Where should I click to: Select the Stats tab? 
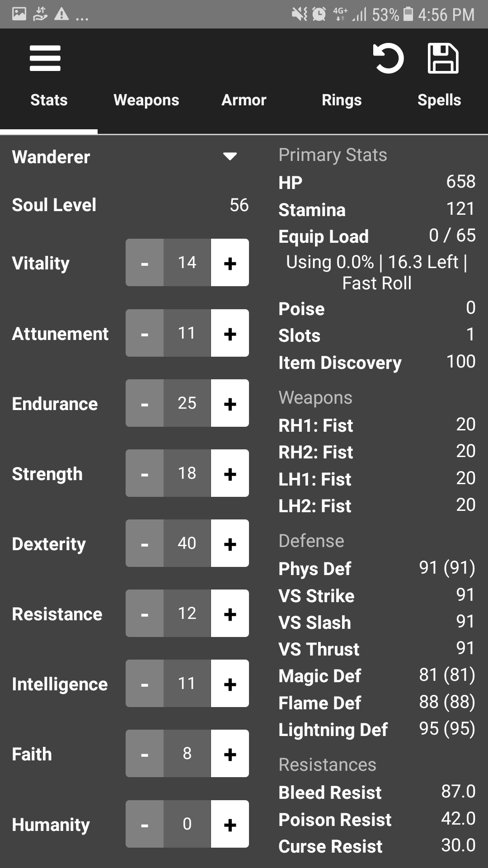point(49,100)
